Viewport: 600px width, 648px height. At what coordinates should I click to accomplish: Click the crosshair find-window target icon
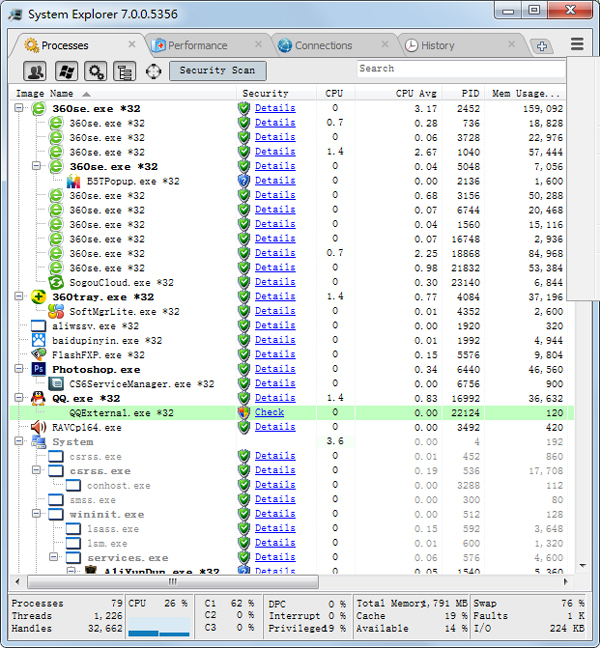(153, 71)
